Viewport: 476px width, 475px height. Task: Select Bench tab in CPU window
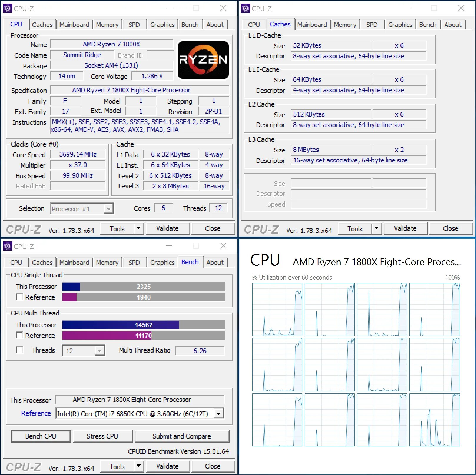pos(190,25)
